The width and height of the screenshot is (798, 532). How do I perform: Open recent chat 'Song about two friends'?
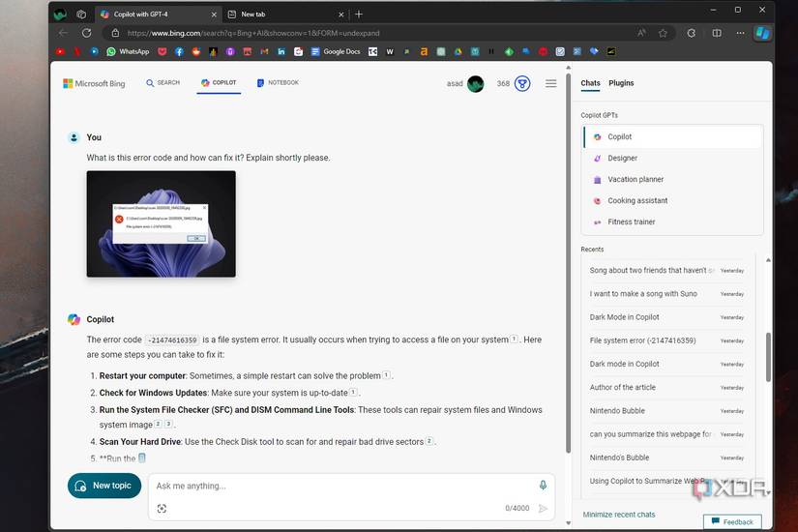pyautogui.click(x=666, y=270)
